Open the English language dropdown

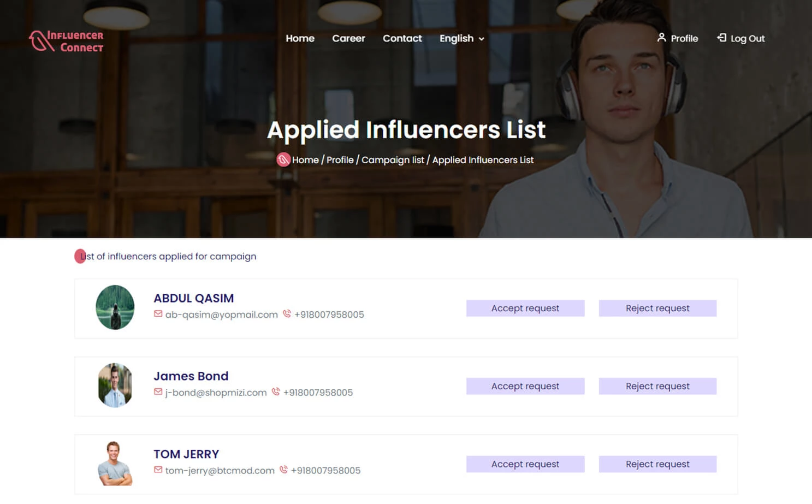457,38
